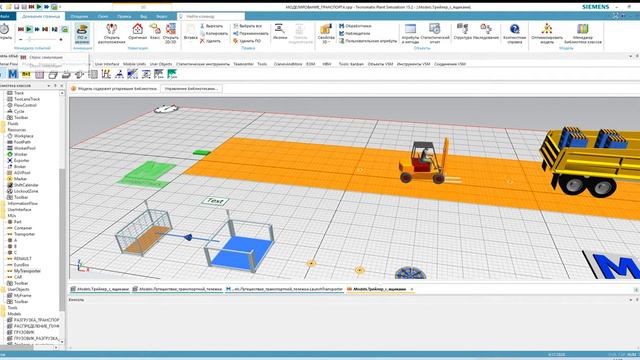Click the plus end of the speed slider
This screenshot has width=640, height=360.
click(x=61, y=40)
